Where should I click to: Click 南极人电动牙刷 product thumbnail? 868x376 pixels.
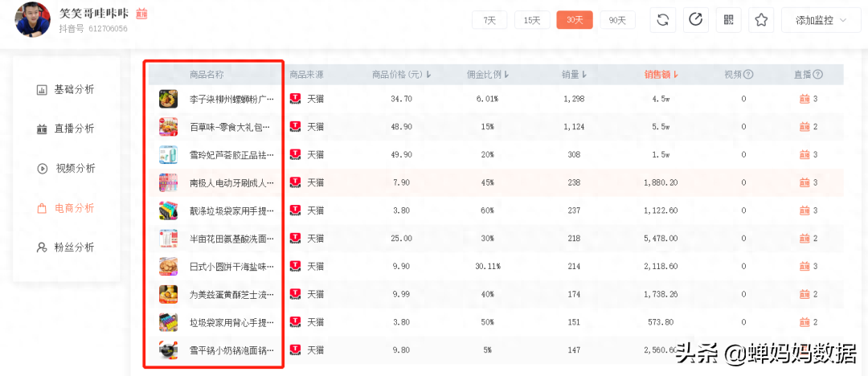point(168,182)
